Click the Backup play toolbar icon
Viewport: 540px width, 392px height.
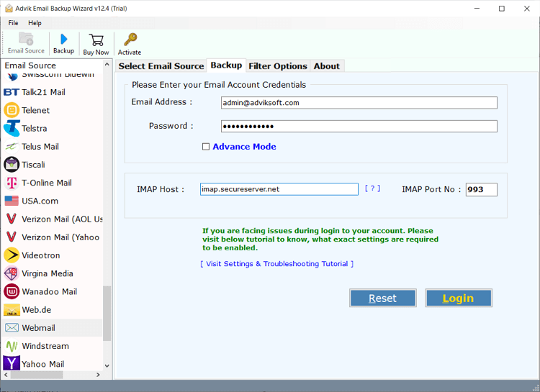coord(63,39)
